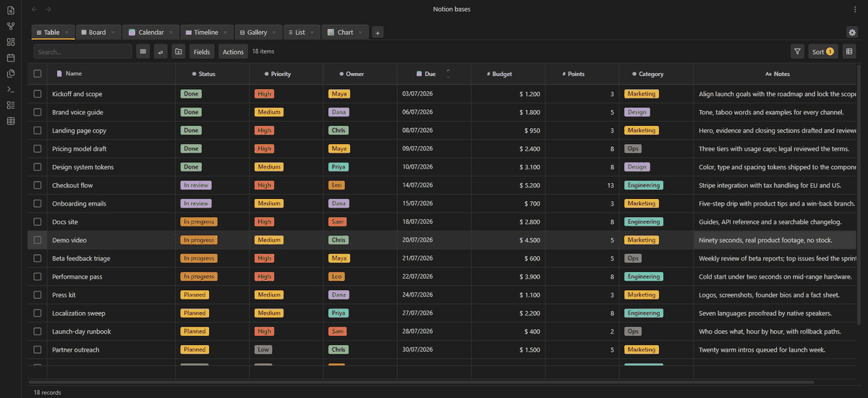Viewport: 868px width, 398px height.
Task: Add a new view with plus button
Action: pyautogui.click(x=378, y=33)
